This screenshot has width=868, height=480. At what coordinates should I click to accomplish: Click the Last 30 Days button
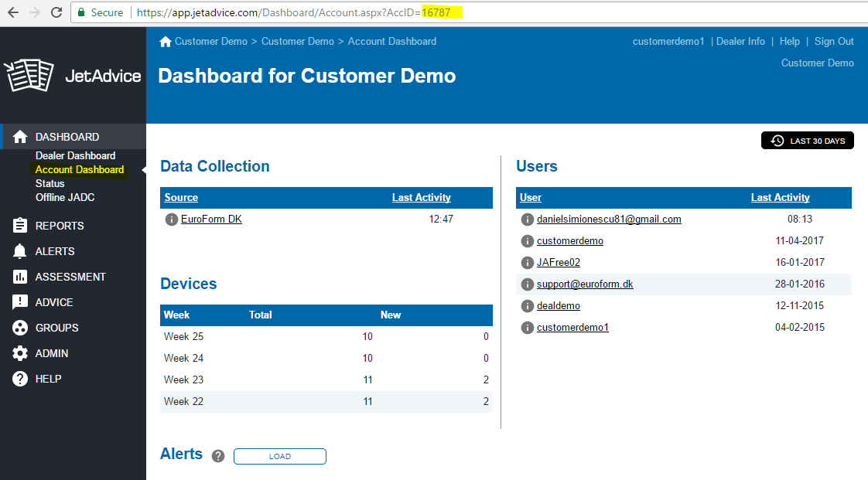pos(808,141)
